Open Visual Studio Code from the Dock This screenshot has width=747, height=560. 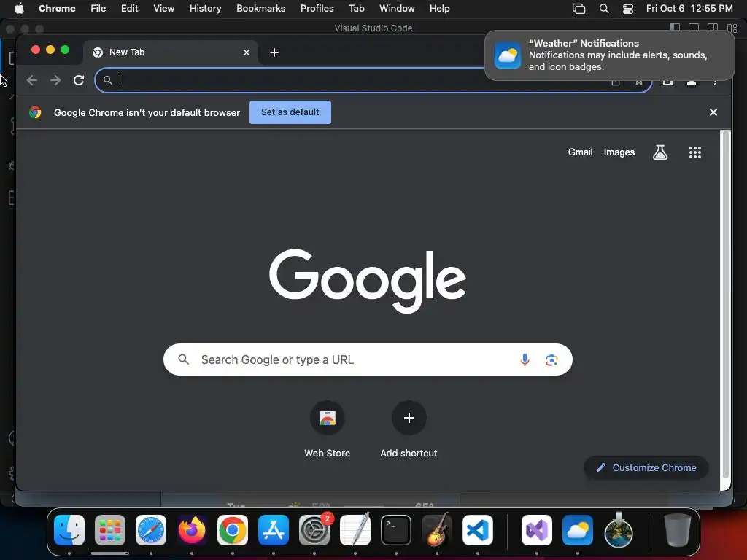[478, 530]
